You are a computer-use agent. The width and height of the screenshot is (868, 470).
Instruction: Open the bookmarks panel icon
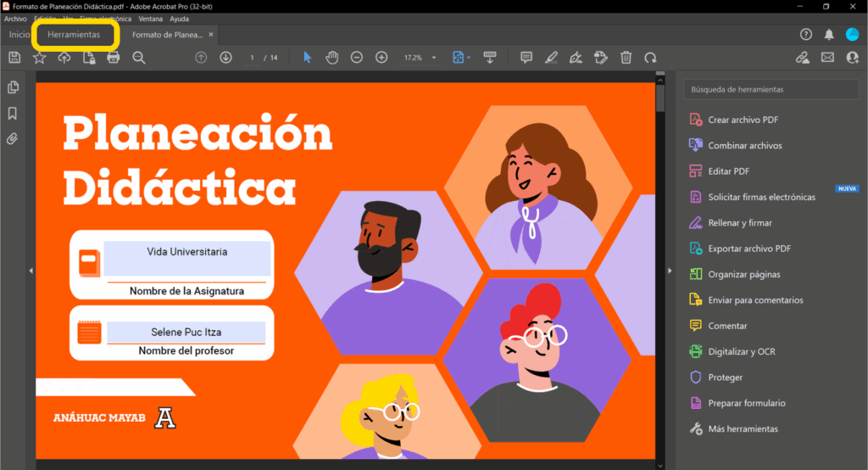(x=14, y=113)
